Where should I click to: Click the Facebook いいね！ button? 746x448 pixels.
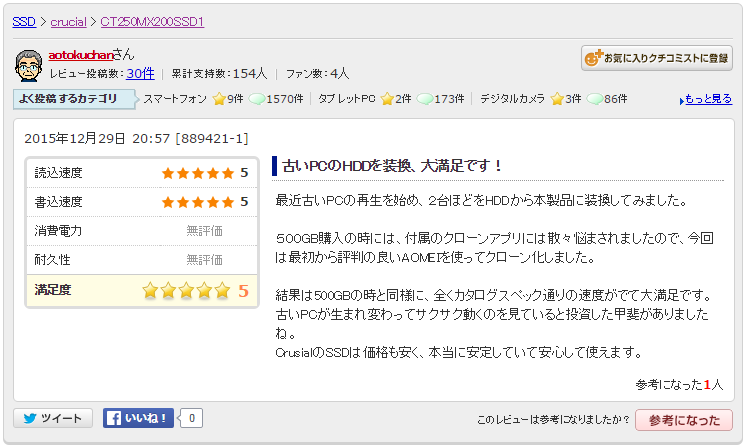click(138, 419)
